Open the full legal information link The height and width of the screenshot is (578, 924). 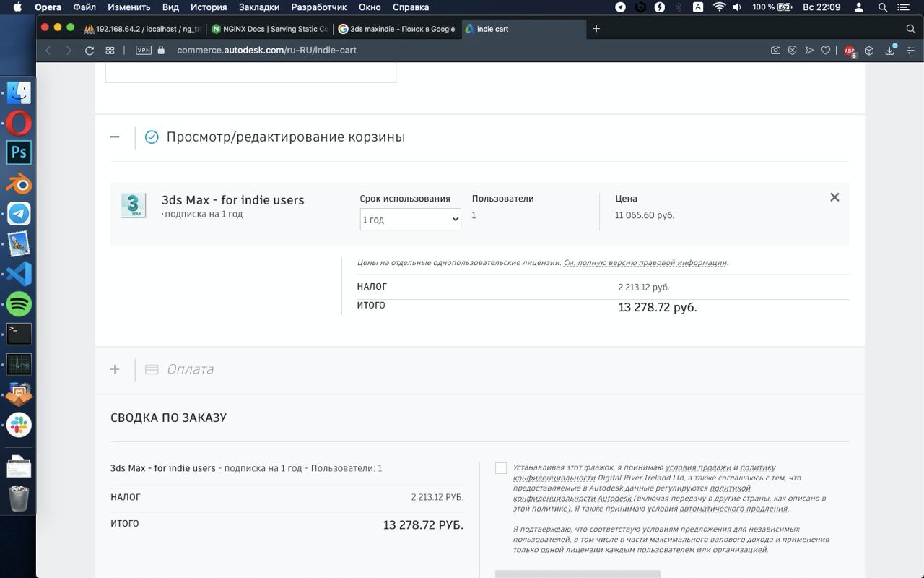[x=645, y=263]
